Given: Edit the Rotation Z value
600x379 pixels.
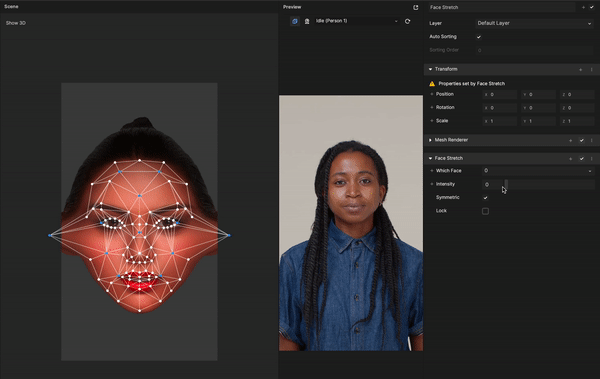Looking at the screenshot, I should (577, 108).
